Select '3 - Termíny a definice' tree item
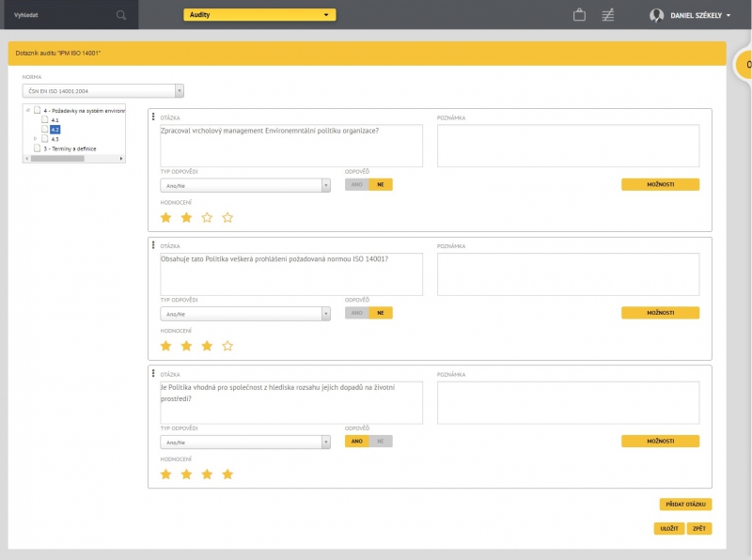 point(70,148)
